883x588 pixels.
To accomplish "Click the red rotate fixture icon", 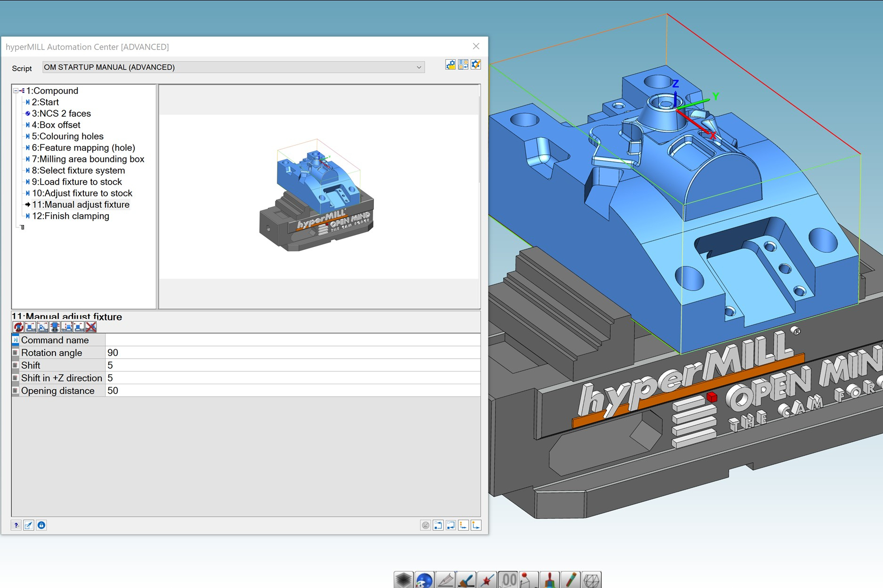I will (x=18, y=327).
